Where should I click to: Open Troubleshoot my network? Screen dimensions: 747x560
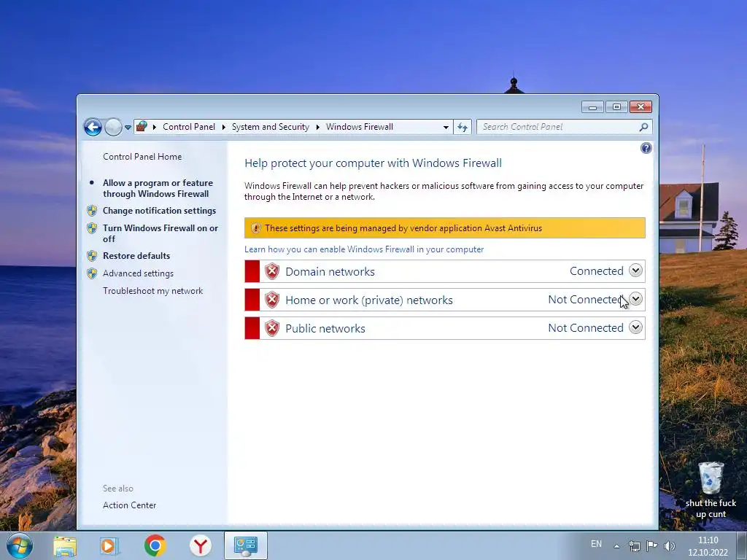(152, 291)
